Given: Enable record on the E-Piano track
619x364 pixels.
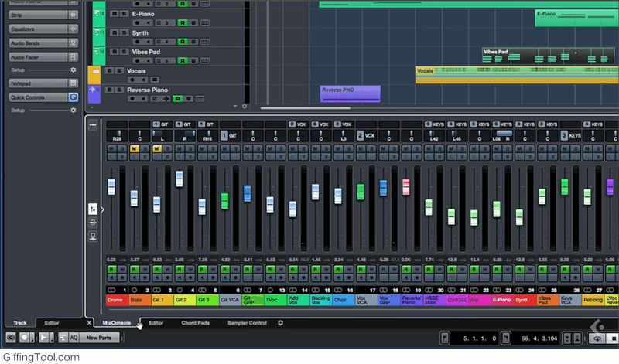Looking at the screenshot, I should point(137,23).
